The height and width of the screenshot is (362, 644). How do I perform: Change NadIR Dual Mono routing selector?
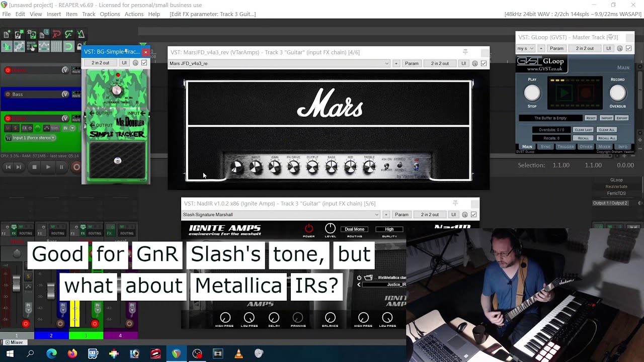[x=355, y=229]
